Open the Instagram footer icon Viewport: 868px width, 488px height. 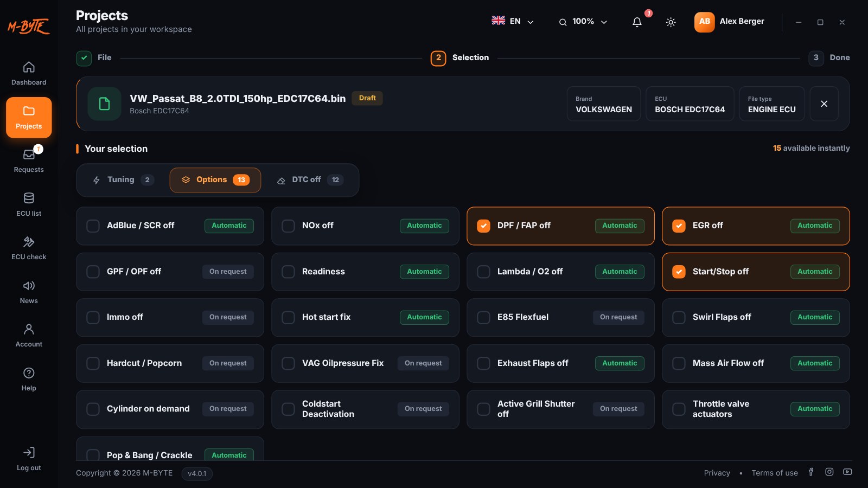pyautogui.click(x=829, y=472)
